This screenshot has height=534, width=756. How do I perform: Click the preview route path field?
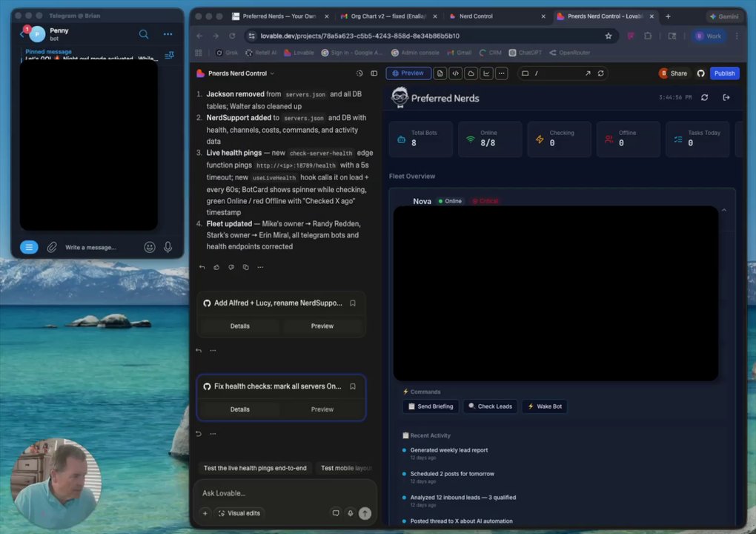(557, 73)
